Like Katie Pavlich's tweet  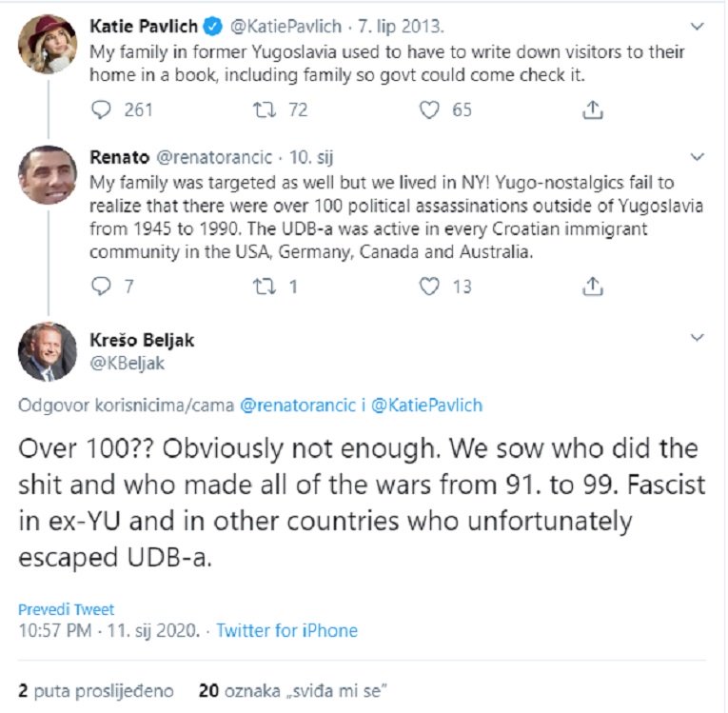pyautogui.click(x=429, y=110)
